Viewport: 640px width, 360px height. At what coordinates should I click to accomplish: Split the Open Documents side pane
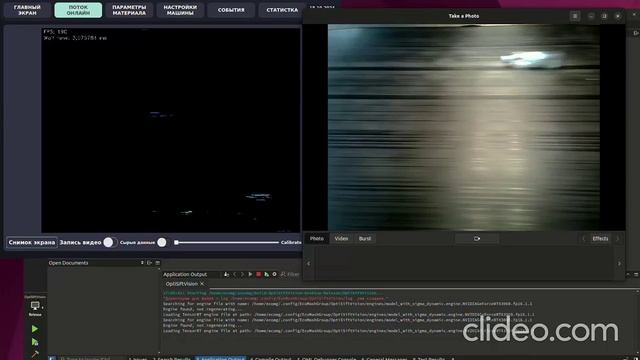pyautogui.click(x=149, y=263)
